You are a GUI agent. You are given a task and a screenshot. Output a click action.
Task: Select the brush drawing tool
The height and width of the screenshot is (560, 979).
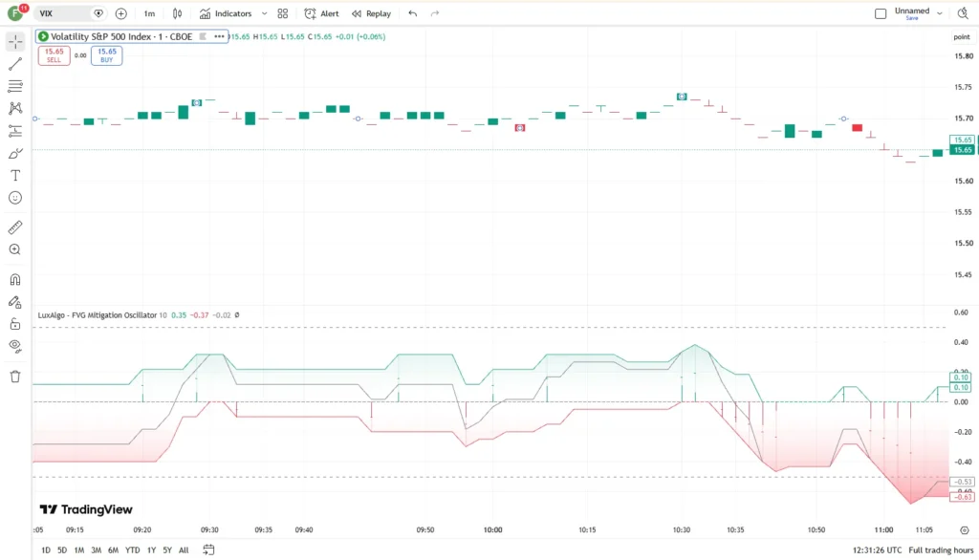(x=15, y=154)
